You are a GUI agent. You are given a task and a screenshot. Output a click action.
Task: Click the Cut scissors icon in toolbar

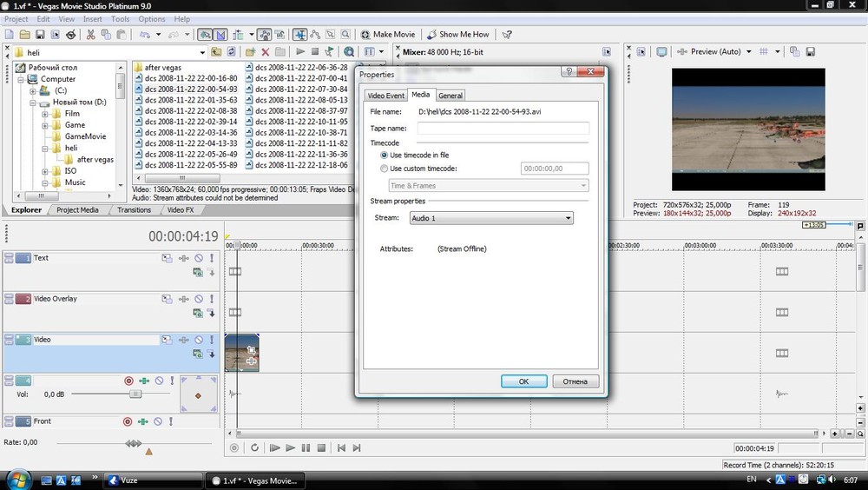(x=90, y=35)
